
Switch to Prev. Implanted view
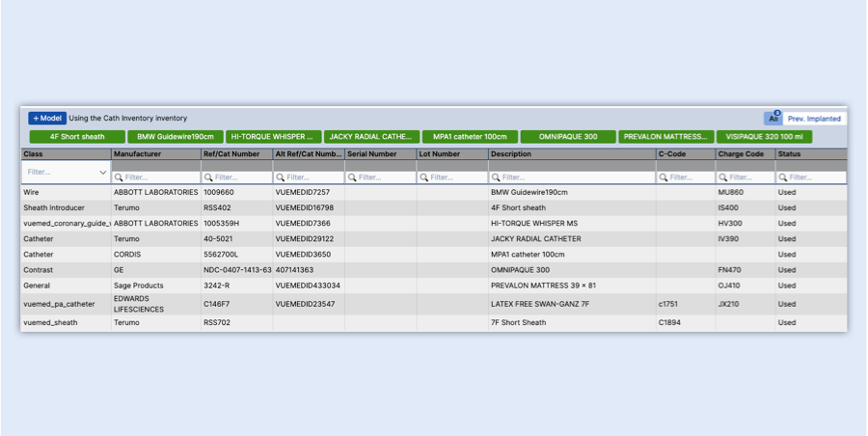coord(814,119)
